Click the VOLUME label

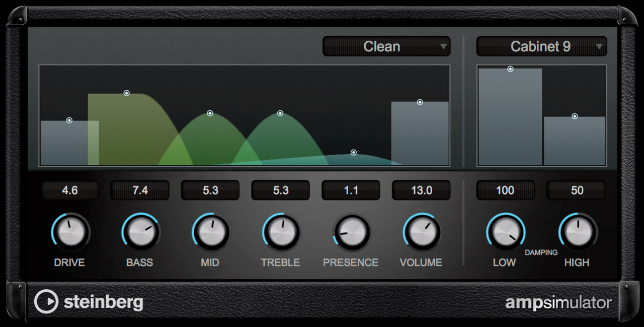(421, 263)
